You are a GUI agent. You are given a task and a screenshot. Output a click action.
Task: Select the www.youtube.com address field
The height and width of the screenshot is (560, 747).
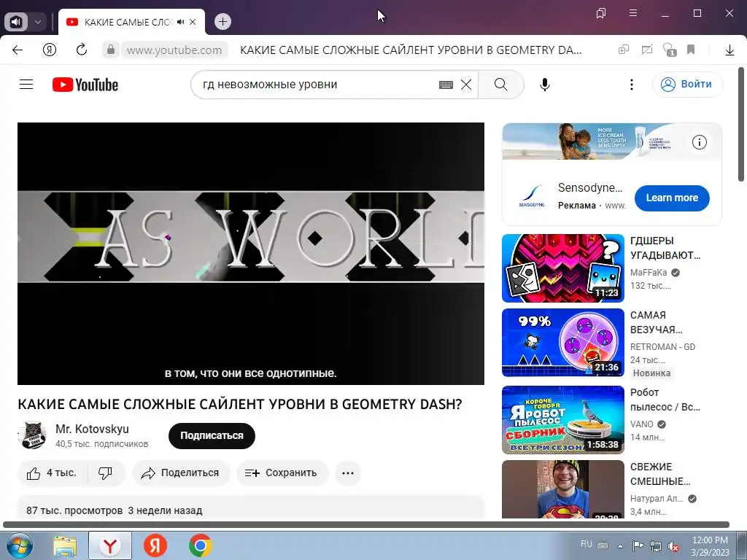tap(174, 50)
